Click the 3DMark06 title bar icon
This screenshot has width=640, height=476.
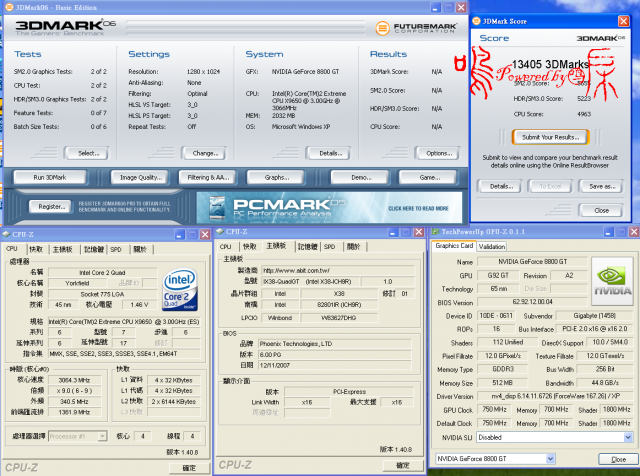point(9,7)
